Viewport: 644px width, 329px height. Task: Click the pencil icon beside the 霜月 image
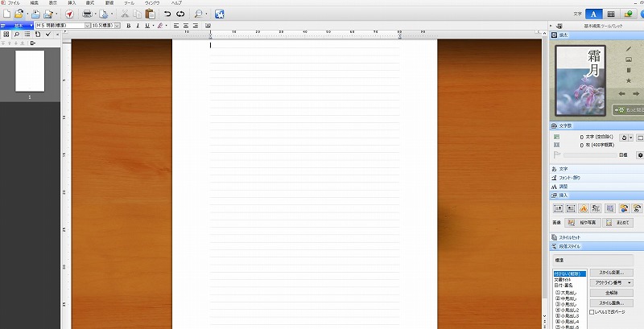[x=629, y=49]
